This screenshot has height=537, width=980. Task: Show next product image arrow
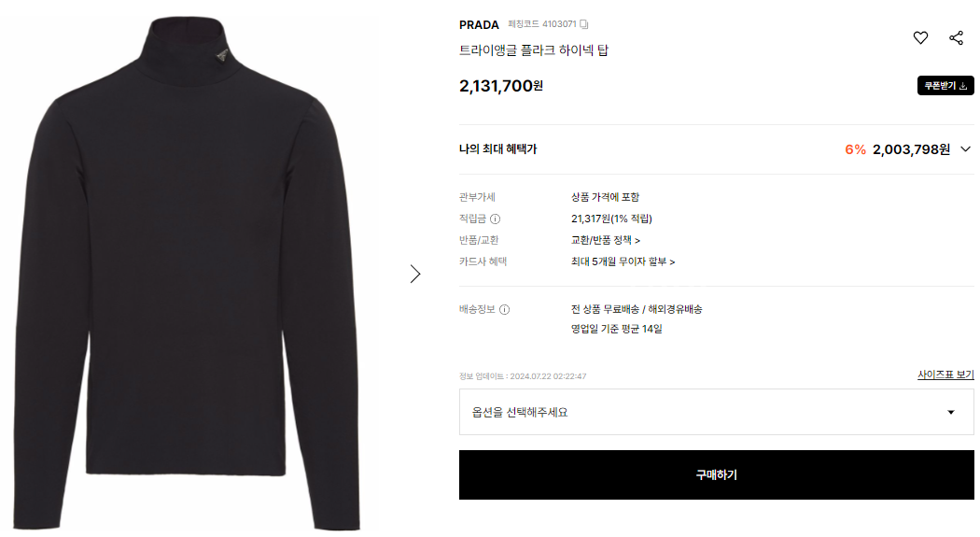pos(415,274)
